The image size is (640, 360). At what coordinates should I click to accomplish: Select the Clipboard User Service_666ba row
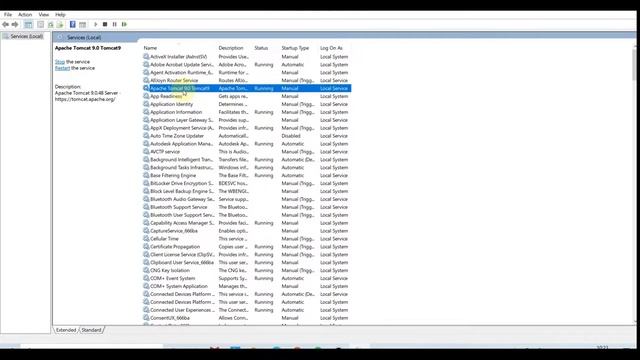[247, 262]
